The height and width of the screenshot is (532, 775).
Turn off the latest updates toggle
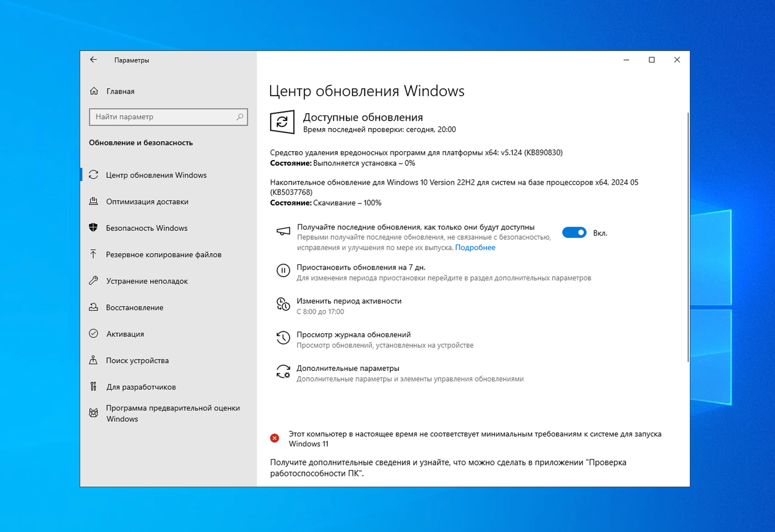tap(574, 233)
